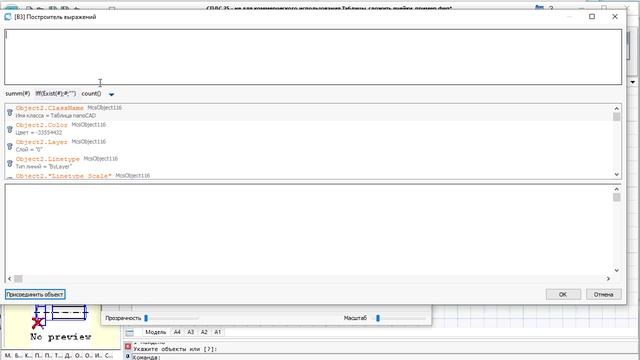This screenshot has width=640, height=360.
Task: Click the 'Тип линий = "ByLayer"' description line
Action: click(x=44, y=167)
